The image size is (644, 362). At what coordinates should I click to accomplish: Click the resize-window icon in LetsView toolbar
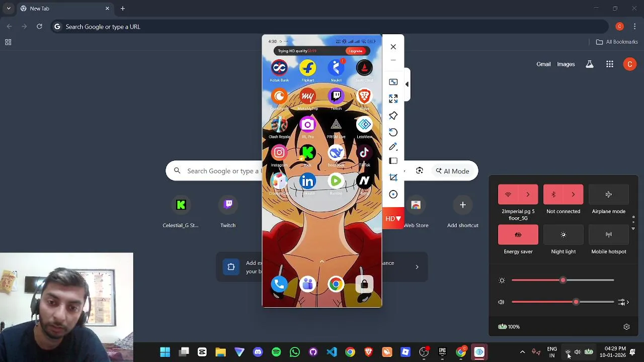tap(393, 82)
